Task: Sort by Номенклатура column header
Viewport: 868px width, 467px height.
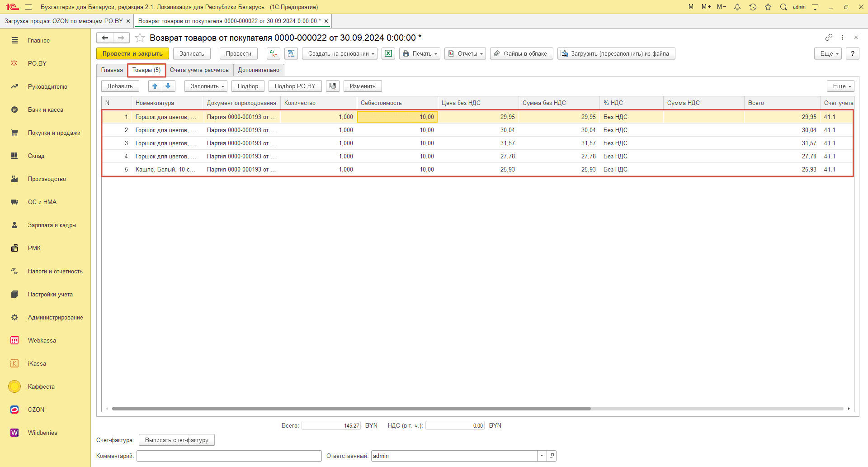Action: pos(167,103)
